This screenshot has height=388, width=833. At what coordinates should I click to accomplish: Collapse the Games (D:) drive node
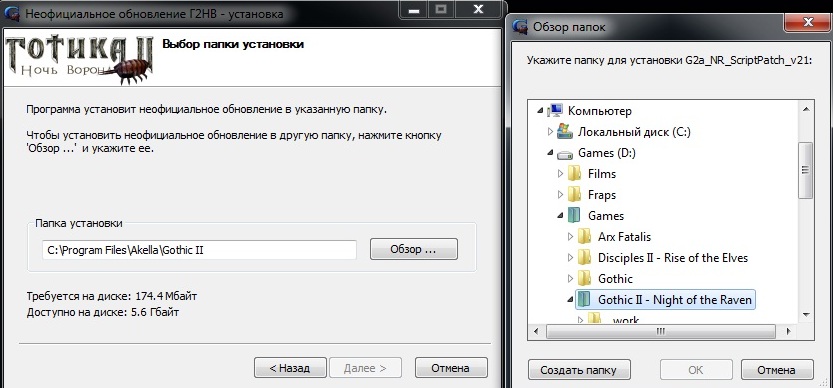(550, 153)
